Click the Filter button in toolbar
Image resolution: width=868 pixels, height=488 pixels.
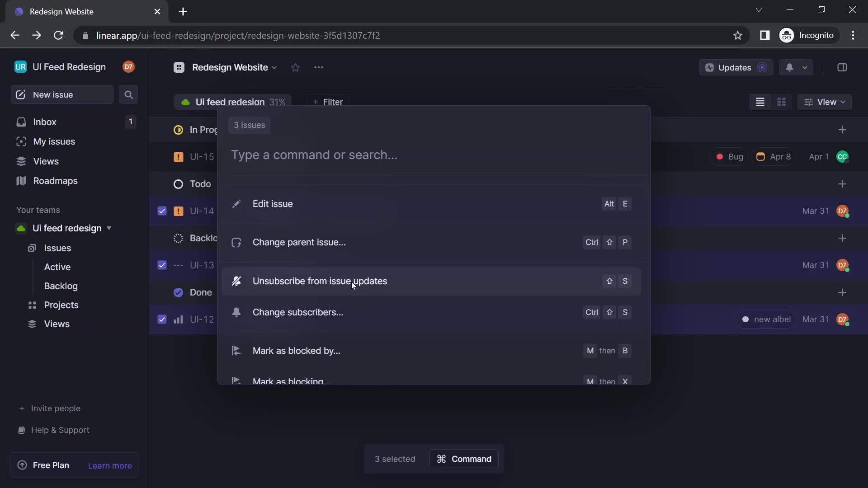pyautogui.click(x=327, y=101)
